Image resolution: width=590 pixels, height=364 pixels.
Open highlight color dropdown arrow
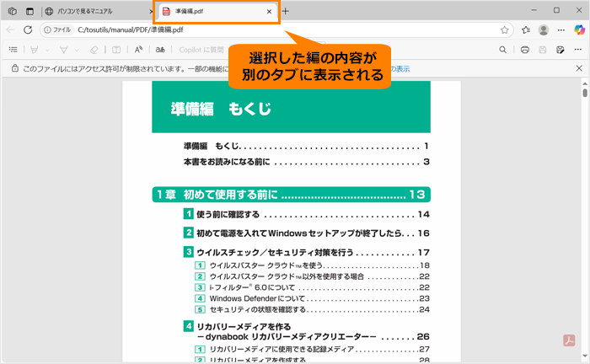pyautogui.click(x=47, y=50)
